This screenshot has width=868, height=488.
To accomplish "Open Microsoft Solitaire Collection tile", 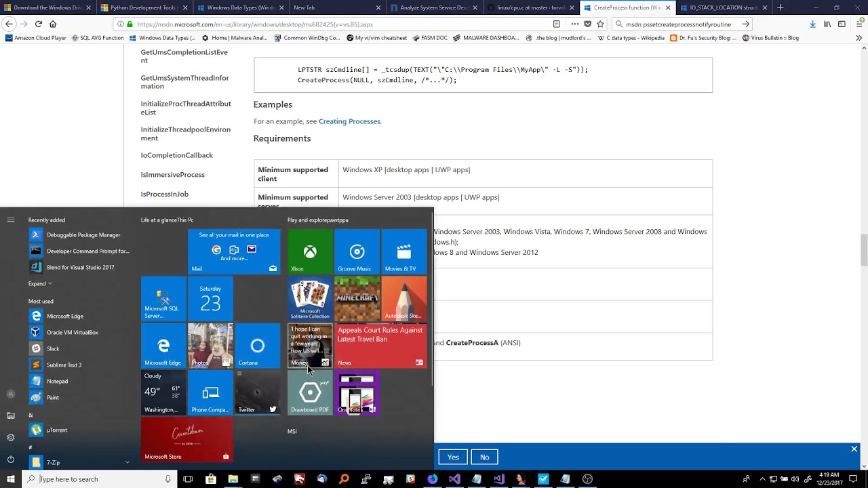I will [310, 298].
